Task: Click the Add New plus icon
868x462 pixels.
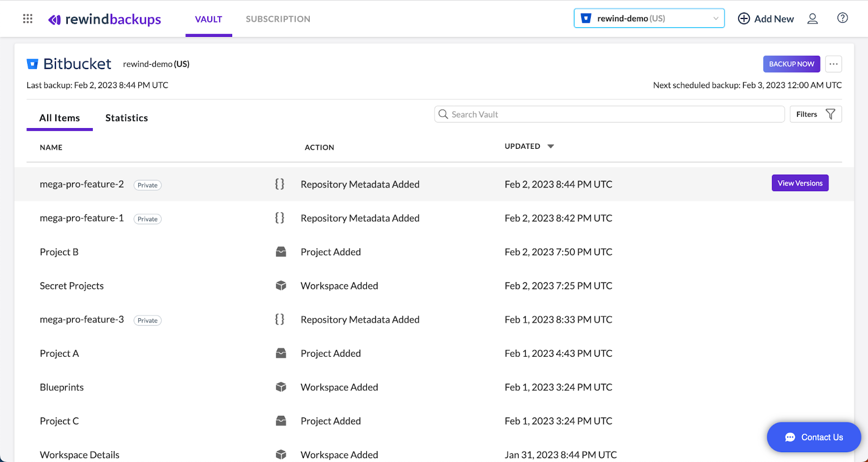Action: [x=744, y=18]
